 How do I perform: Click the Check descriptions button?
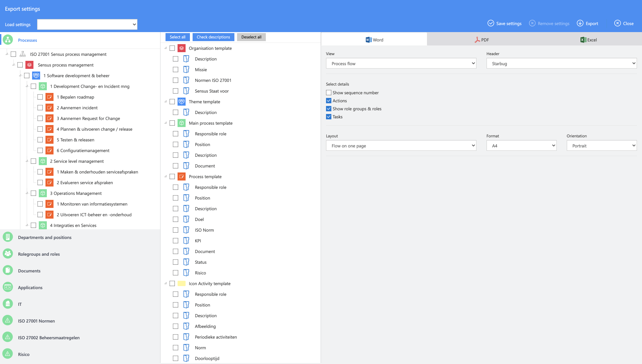213,37
